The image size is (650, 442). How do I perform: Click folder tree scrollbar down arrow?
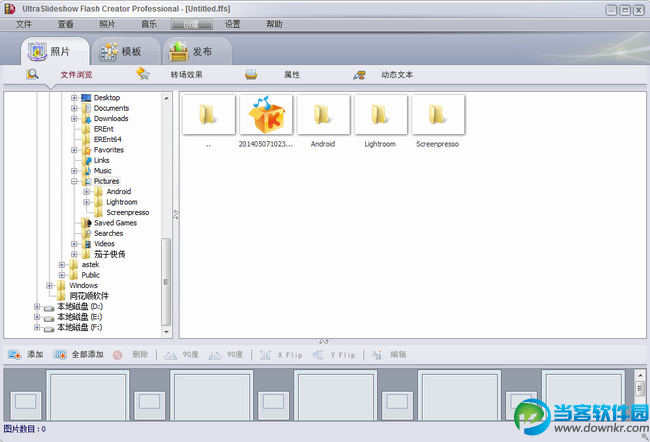coord(166,332)
